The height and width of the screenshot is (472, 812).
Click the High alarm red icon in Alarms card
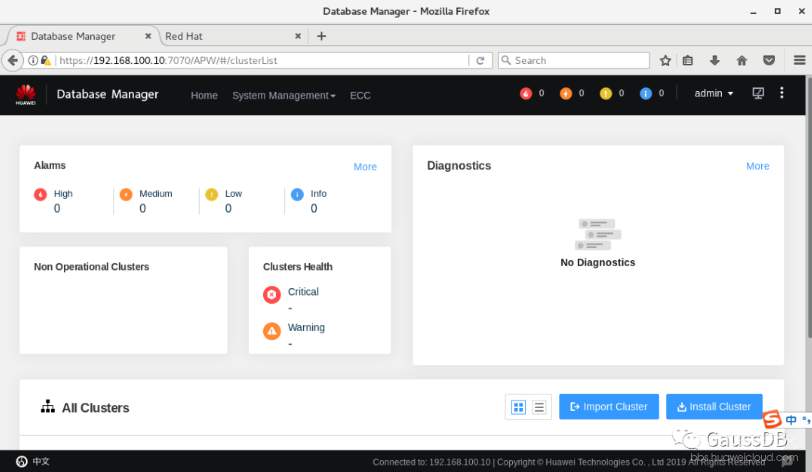[x=40, y=194]
